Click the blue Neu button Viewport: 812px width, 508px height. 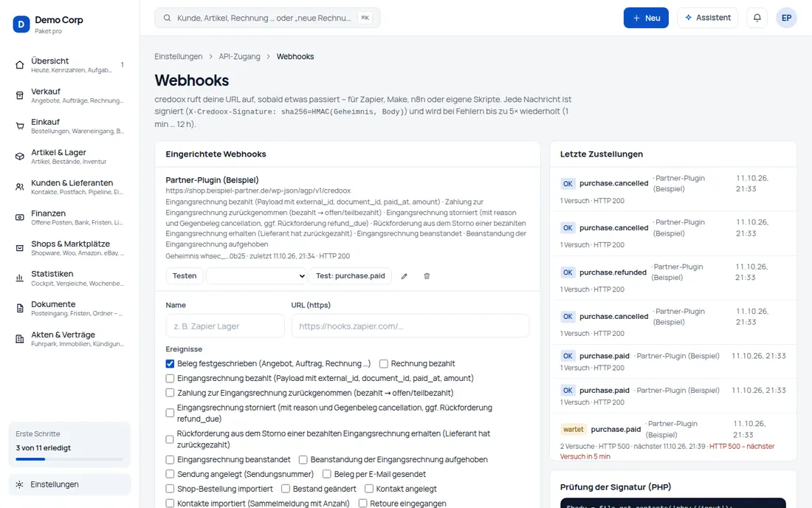[646, 18]
